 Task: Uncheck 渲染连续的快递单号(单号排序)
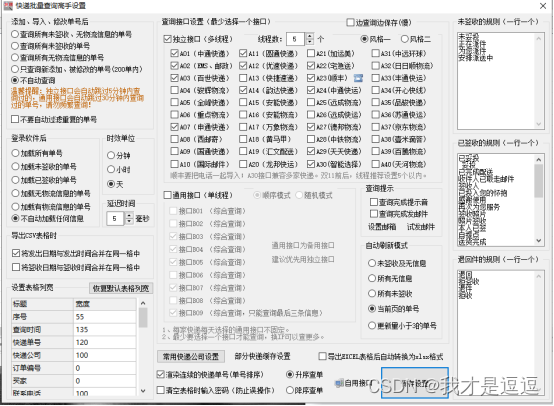(x=160, y=374)
